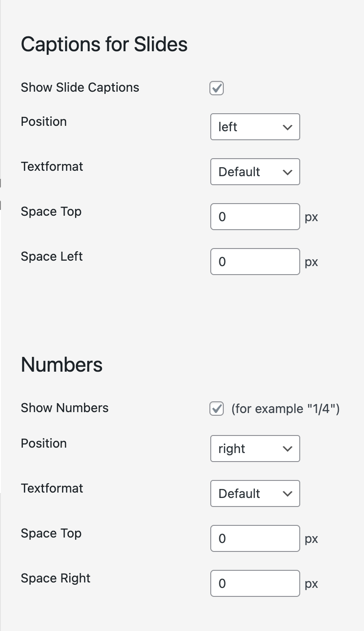364x631 pixels.
Task: Click the Show Slide Captions label
Action: click(x=80, y=87)
